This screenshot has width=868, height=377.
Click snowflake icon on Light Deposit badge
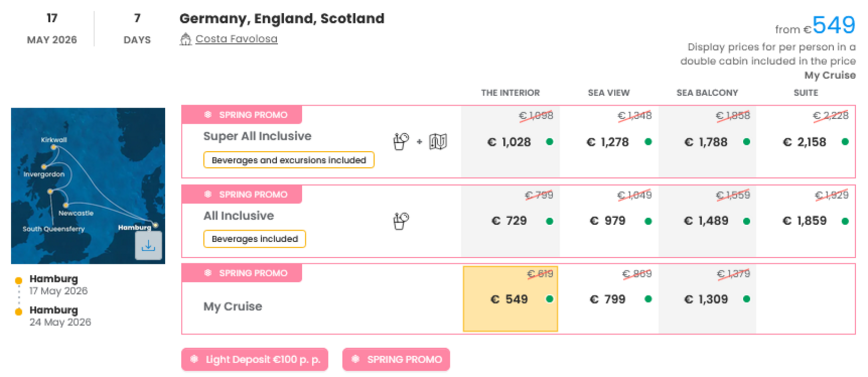[x=194, y=359]
